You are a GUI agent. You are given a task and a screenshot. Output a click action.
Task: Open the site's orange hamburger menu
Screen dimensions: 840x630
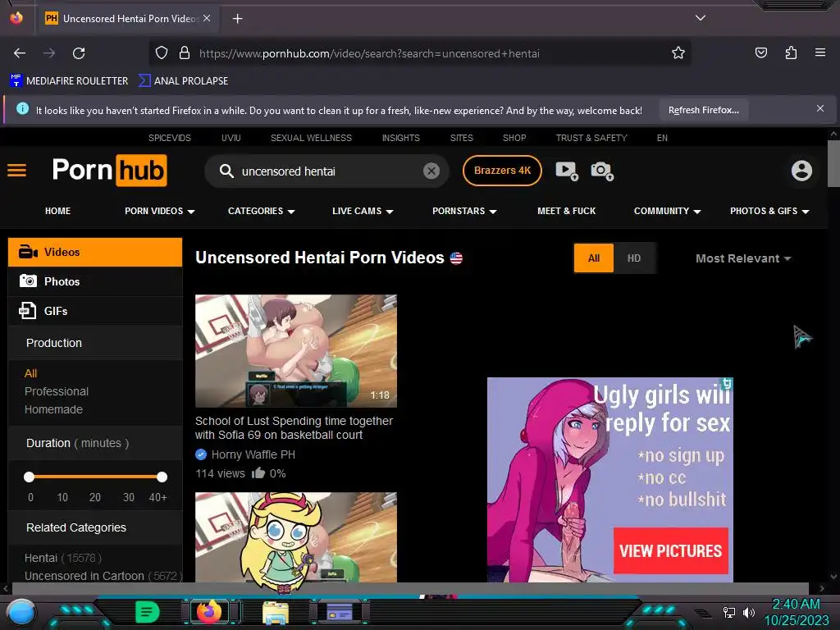(x=16, y=171)
